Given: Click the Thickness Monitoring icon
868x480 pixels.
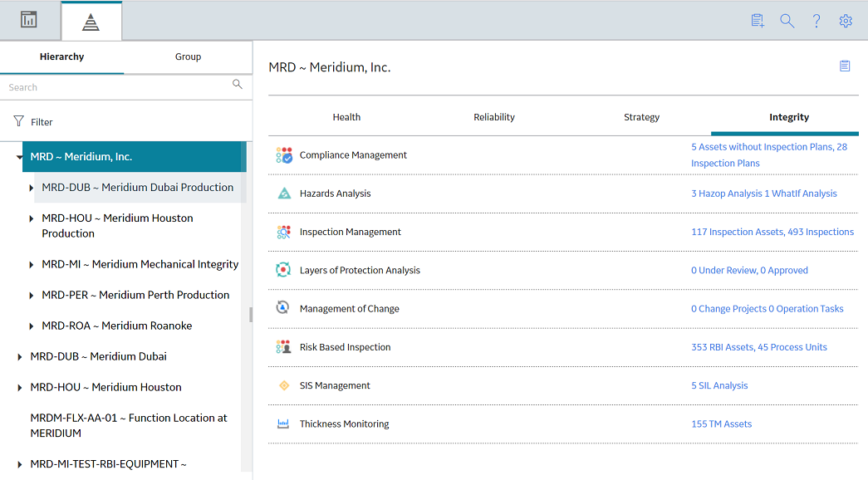Looking at the screenshot, I should [x=283, y=424].
